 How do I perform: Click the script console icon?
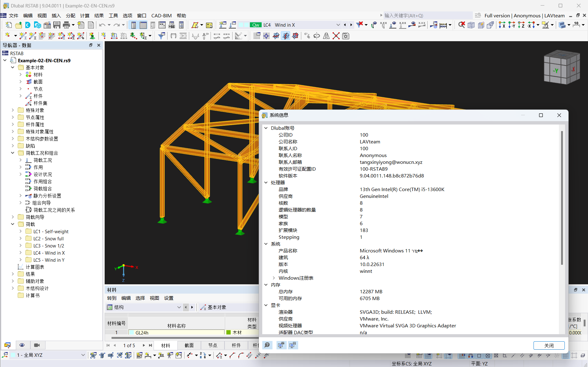click(162, 25)
